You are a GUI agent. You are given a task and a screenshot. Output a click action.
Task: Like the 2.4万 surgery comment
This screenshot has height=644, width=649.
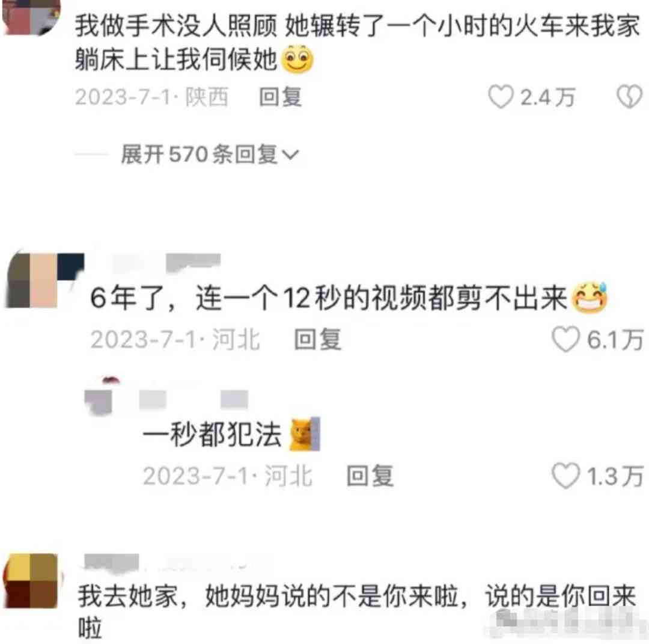point(501,97)
